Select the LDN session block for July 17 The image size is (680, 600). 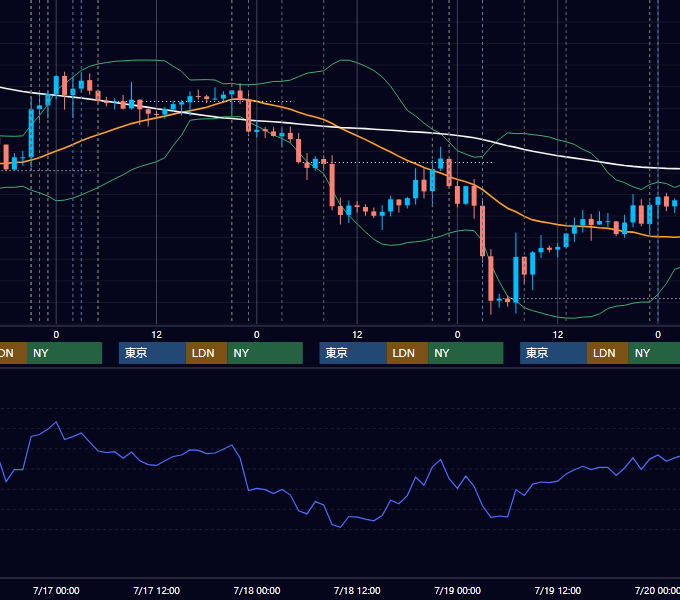(x=206, y=353)
